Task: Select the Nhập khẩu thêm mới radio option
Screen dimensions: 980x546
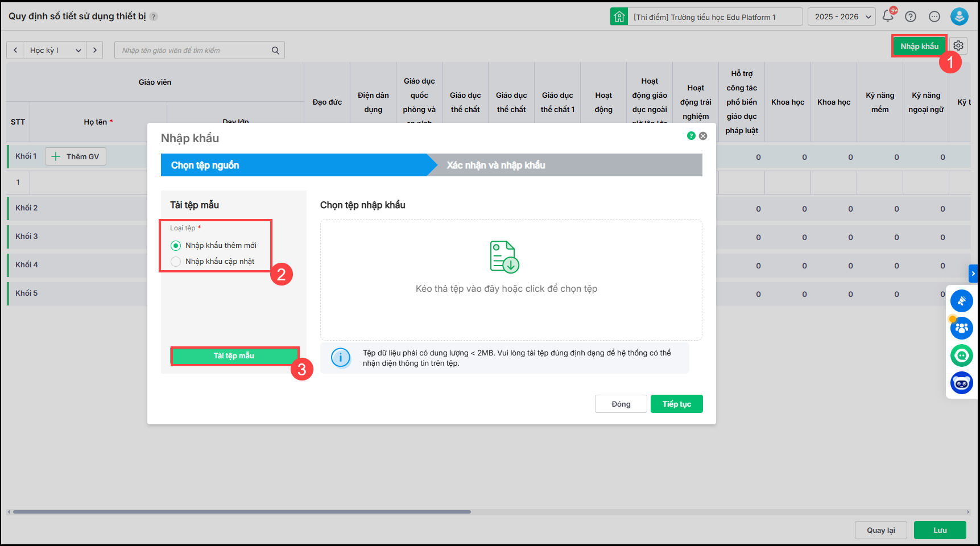Action: coord(176,246)
